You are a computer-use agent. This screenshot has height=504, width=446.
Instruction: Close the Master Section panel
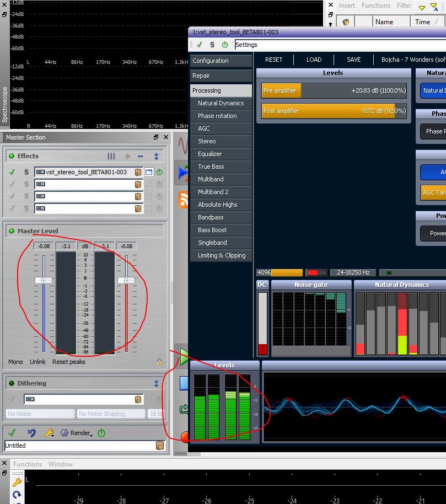(x=166, y=137)
